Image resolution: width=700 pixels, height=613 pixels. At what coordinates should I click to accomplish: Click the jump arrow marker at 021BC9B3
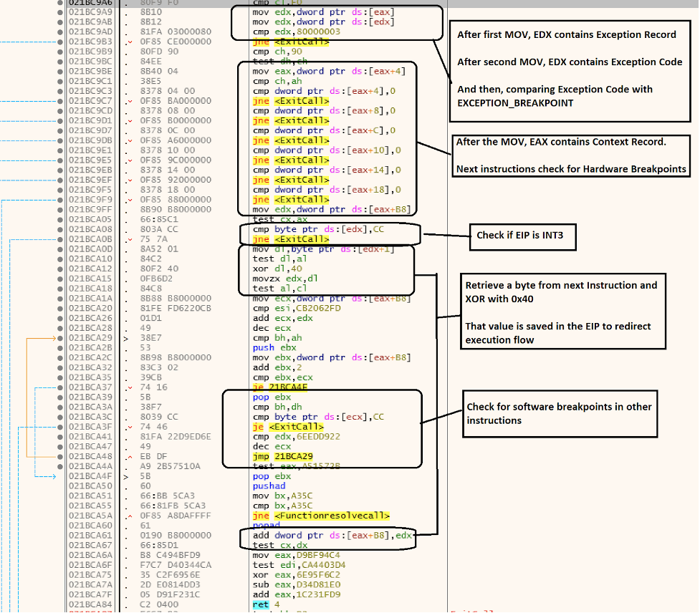(130, 42)
